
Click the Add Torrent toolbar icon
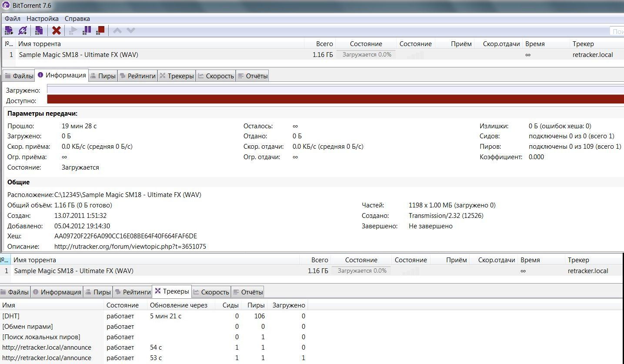(9, 30)
